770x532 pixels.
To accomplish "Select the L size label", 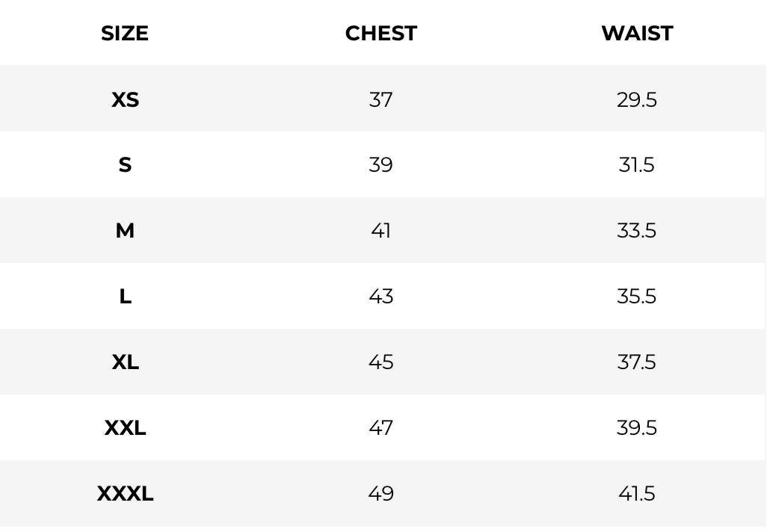I will click(125, 296).
